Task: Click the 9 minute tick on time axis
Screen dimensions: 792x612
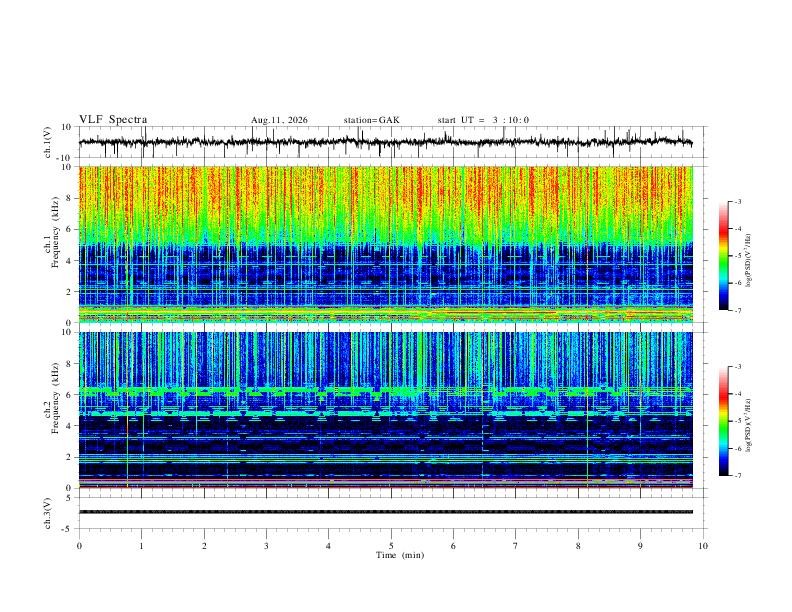Action: (640, 546)
